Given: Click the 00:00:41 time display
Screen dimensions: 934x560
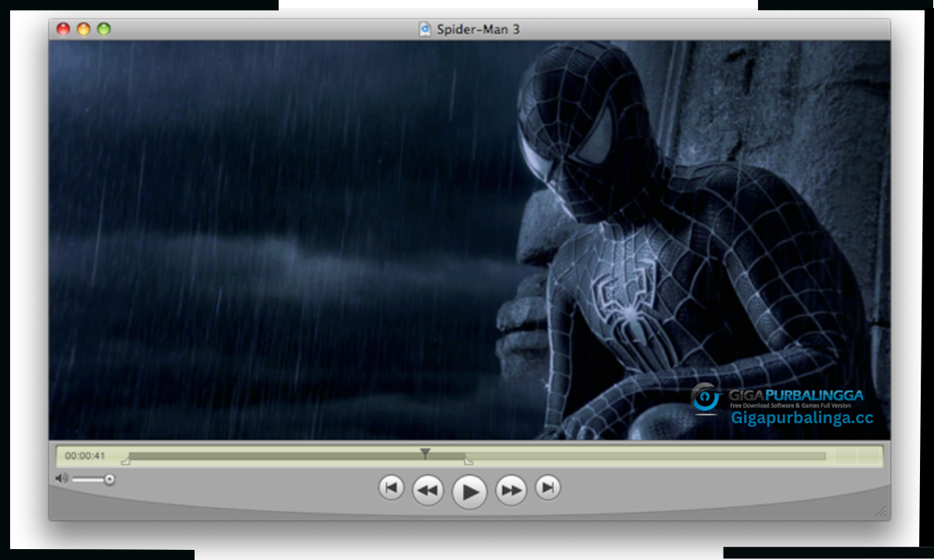Looking at the screenshot, I should click(x=85, y=456).
